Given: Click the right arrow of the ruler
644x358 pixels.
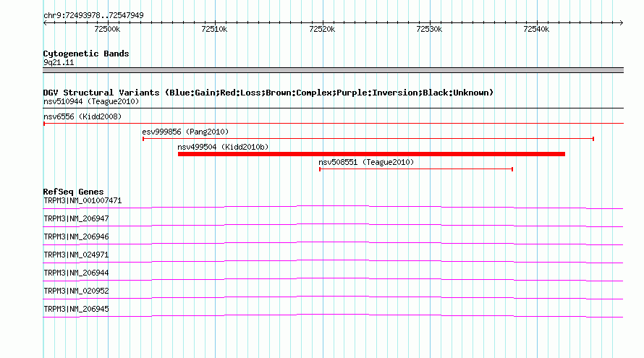Looking at the screenshot, I should pyautogui.click(x=622, y=22).
